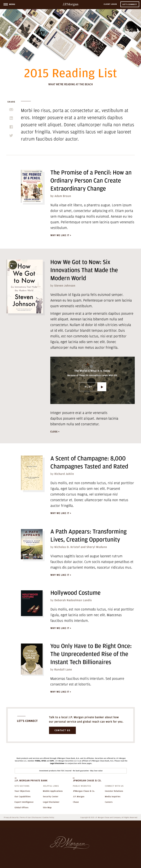The width and height of the screenshot is (141, 868).
Task: Open the hamburger menu icon
Action: pyautogui.click(x=5, y=4)
